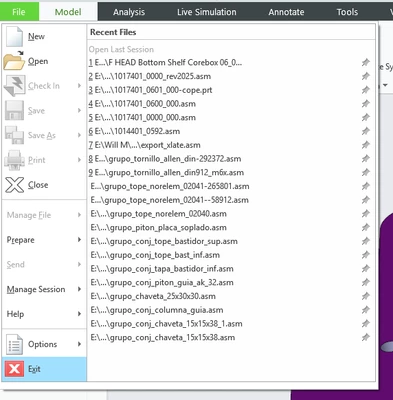Image resolution: width=393 pixels, height=400 pixels.
Task: Click the New document icon
Action: click(15, 36)
